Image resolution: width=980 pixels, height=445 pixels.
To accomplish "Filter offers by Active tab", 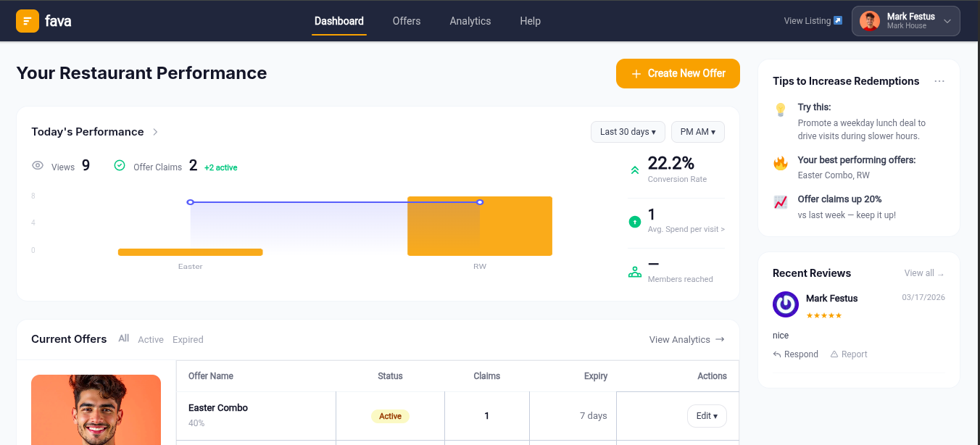I will coord(151,339).
